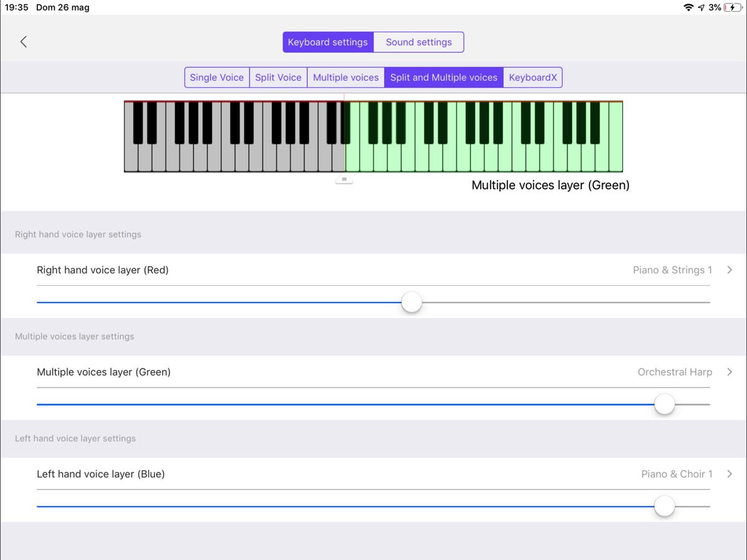The image size is (747, 560).
Task: Click Right hand voice volume slider knob
Action: coord(411,302)
